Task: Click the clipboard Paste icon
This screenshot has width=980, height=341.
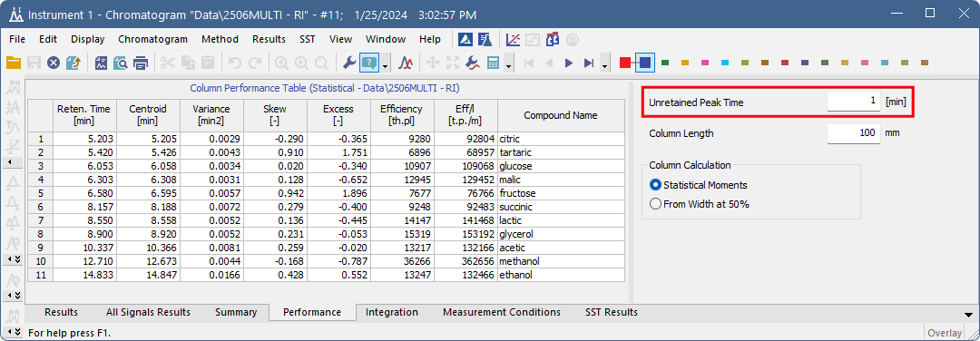Action: coord(208,63)
